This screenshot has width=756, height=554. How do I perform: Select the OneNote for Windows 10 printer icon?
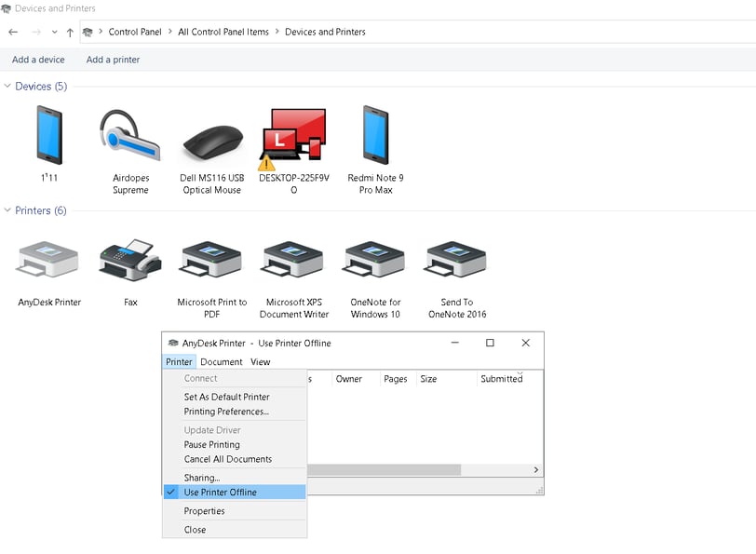[x=374, y=259]
